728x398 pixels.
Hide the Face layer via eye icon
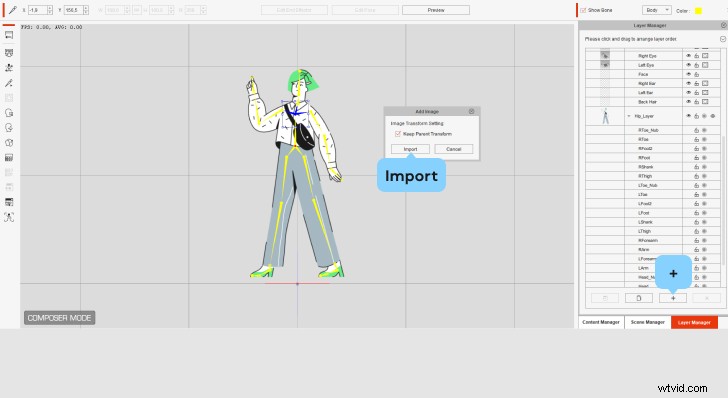(689, 74)
